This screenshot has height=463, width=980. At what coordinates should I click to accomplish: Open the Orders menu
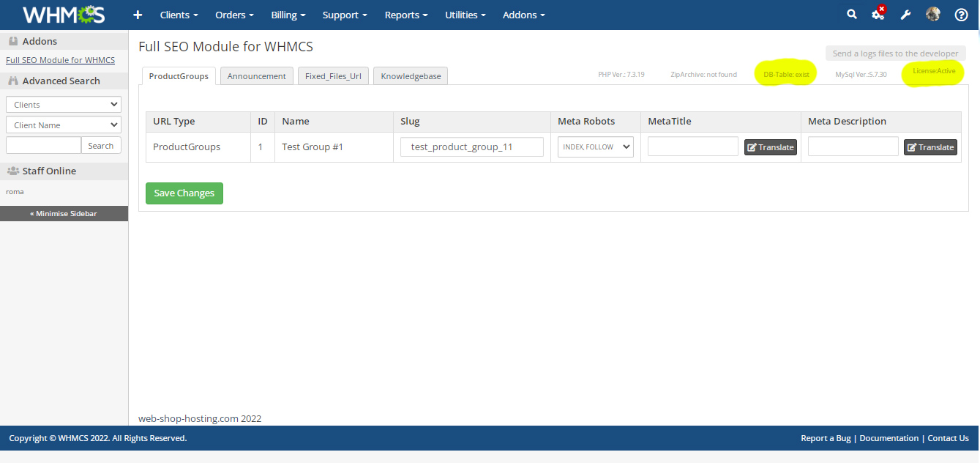234,15
